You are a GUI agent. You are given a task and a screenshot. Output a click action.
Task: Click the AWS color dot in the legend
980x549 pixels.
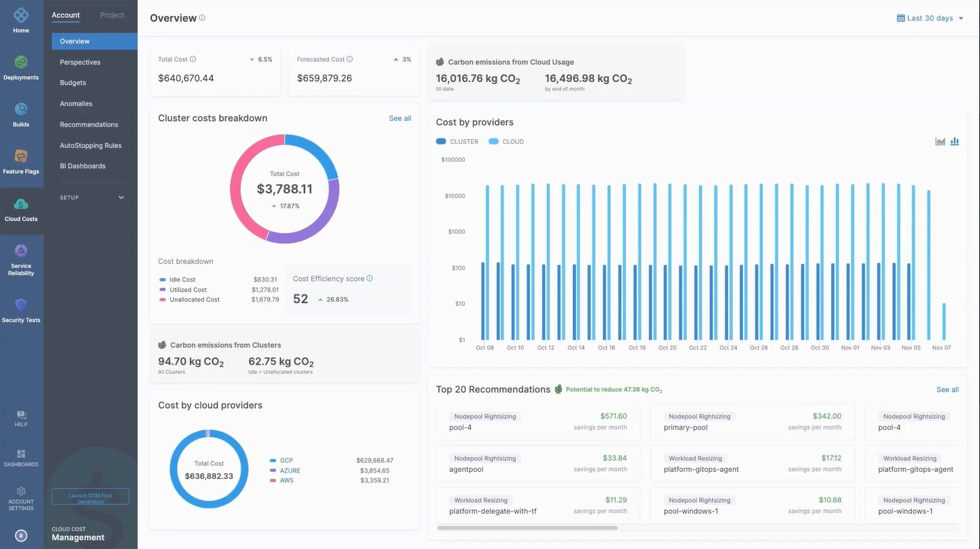point(272,480)
